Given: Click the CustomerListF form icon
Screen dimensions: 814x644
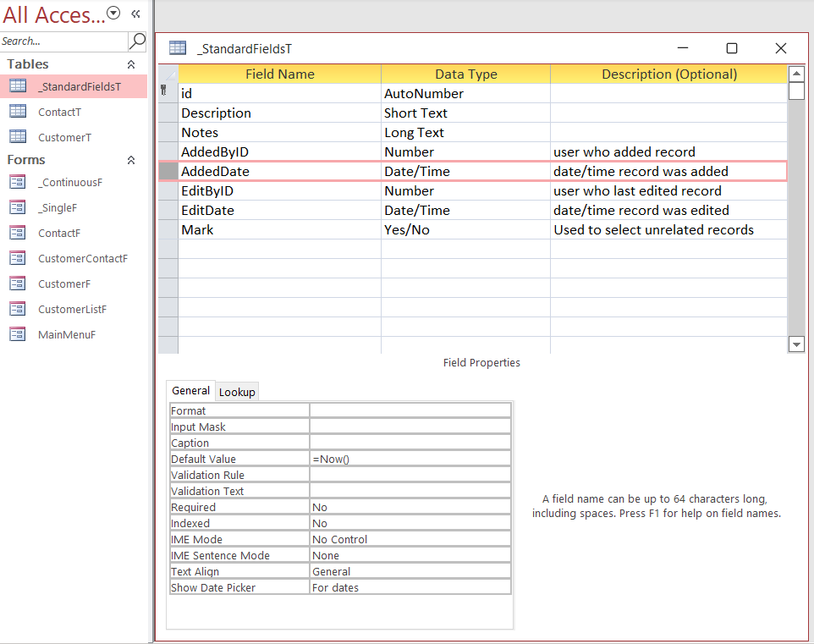Looking at the screenshot, I should click(17, 309).
